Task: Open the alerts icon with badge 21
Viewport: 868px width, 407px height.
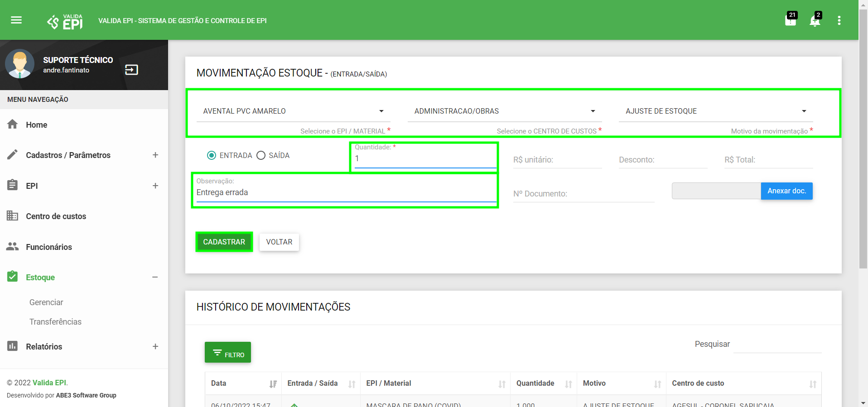Action: point(791,20)
